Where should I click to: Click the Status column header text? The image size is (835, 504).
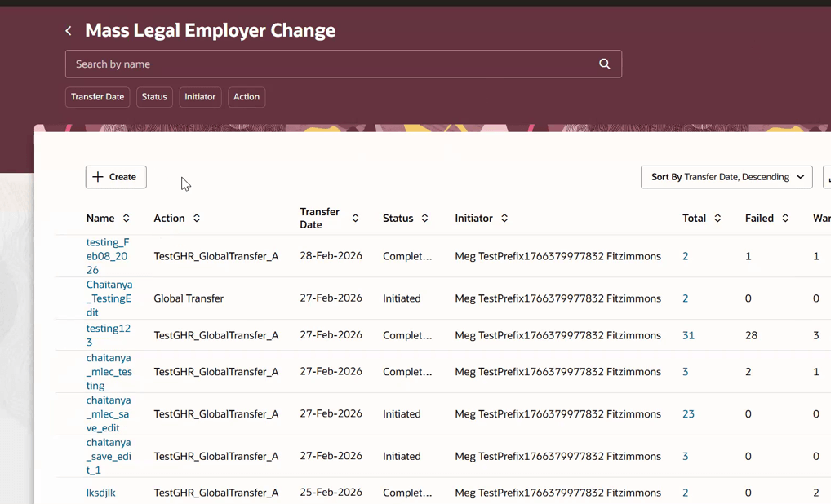click(398, 218)
